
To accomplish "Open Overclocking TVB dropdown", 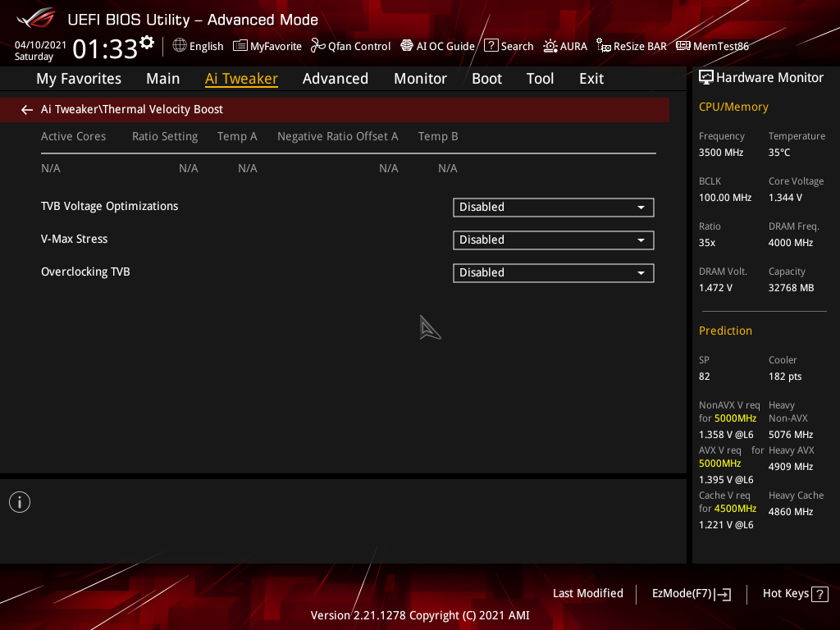I will point(554,272).
